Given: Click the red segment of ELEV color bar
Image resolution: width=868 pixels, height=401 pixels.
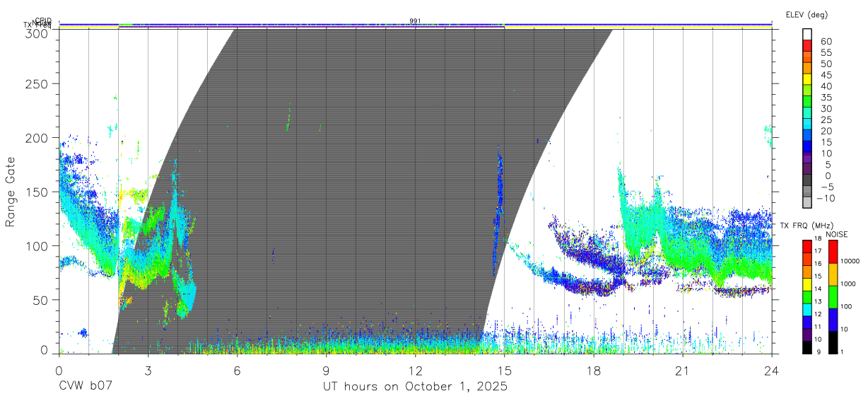Looking at the screenshot, I should point(808,46).
